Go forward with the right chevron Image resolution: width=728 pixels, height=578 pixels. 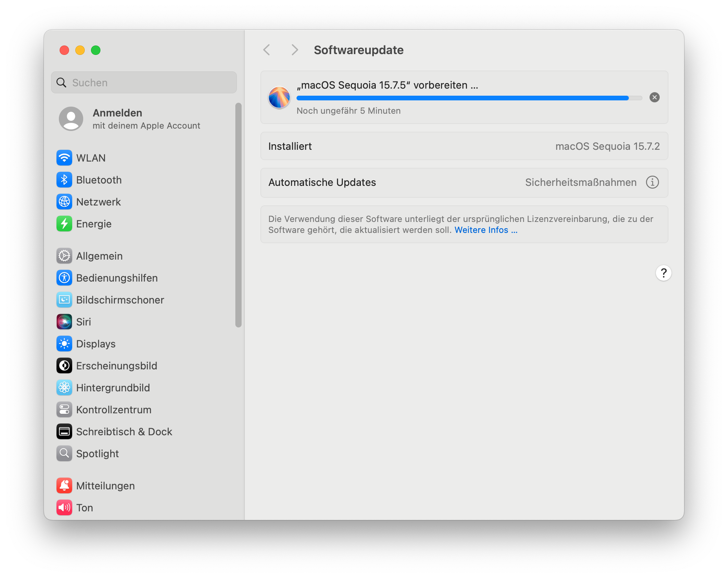pyautogui.click(x=295, y=50)
